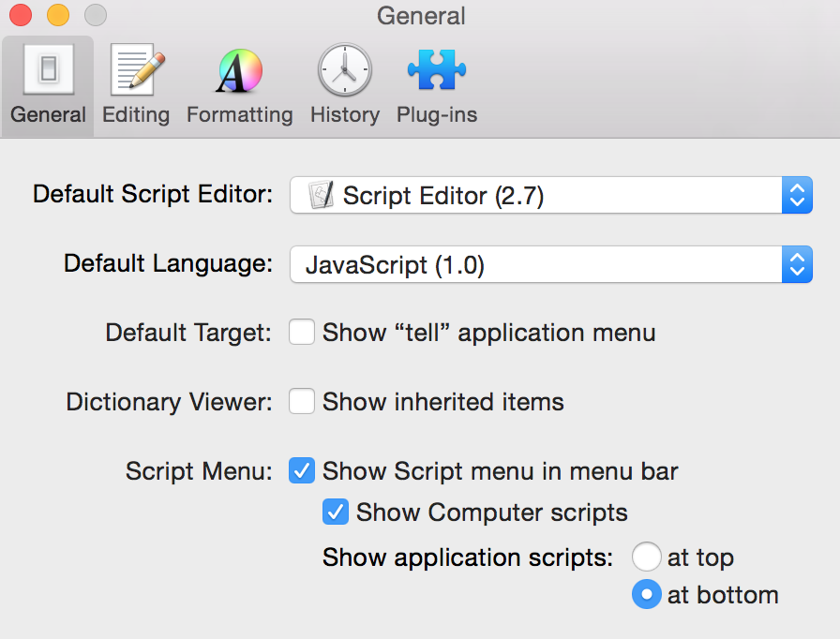The image size is (840, 639).
Task: Open the Formatting colorful A icon
Action: pyautogui.click(x=239, y=70)
